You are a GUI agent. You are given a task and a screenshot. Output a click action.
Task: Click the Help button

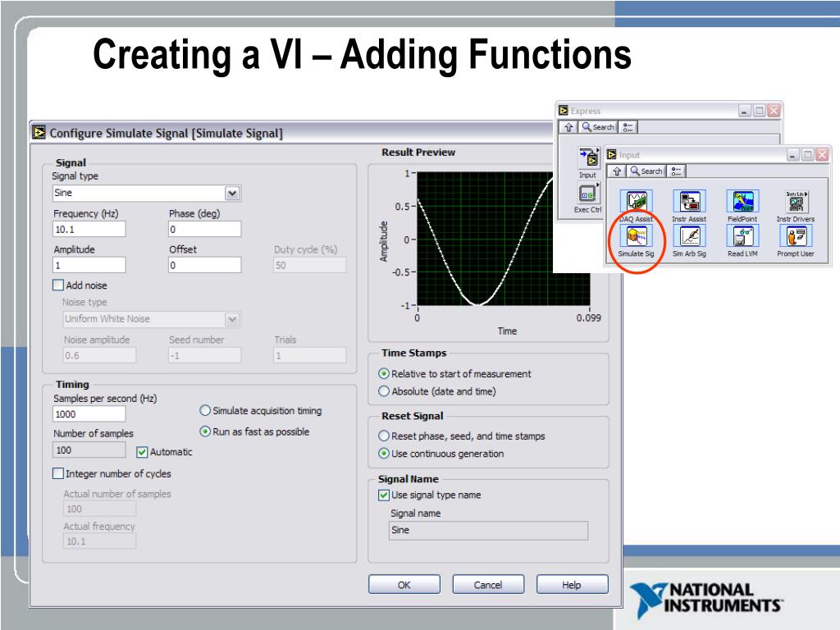click(572, 584)
